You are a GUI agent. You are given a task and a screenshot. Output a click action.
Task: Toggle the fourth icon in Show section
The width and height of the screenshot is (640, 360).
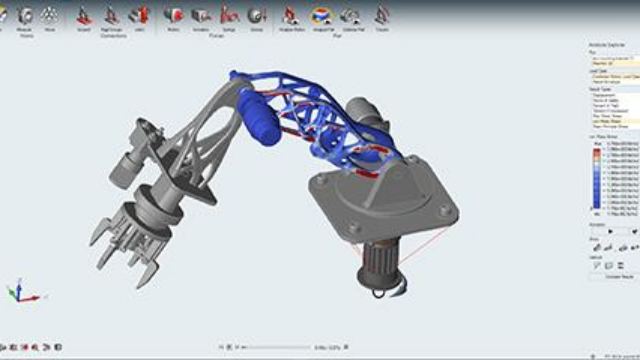635,247
